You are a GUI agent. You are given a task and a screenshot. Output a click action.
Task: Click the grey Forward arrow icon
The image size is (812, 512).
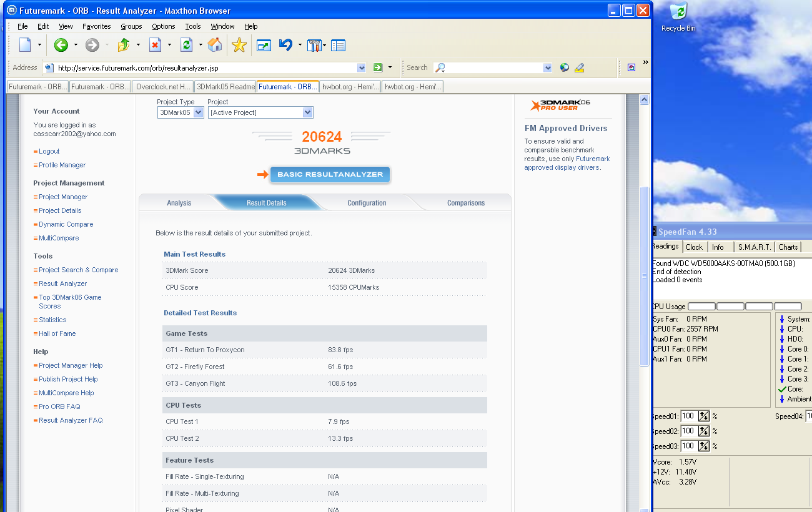tap(92, 45)
